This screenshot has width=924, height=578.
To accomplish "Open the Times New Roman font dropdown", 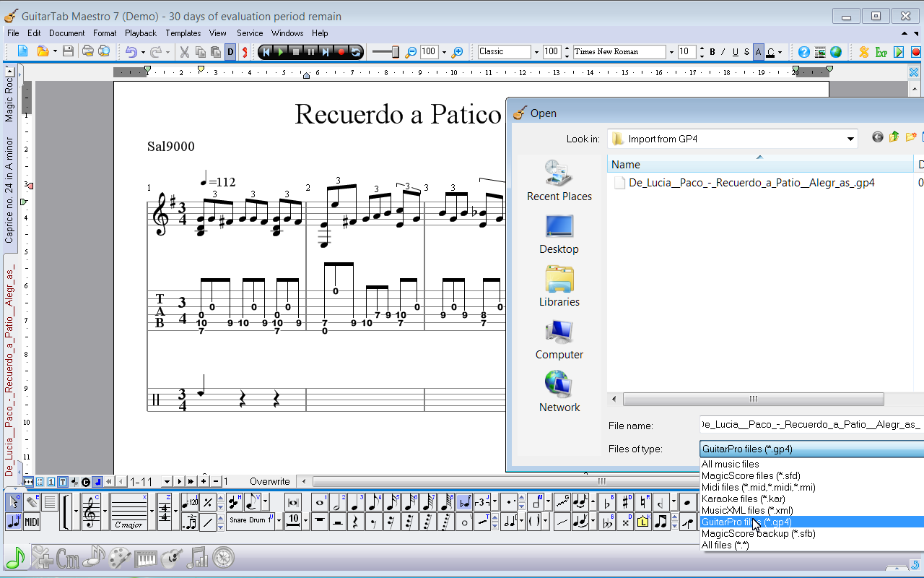I will (x=671, y=52).
